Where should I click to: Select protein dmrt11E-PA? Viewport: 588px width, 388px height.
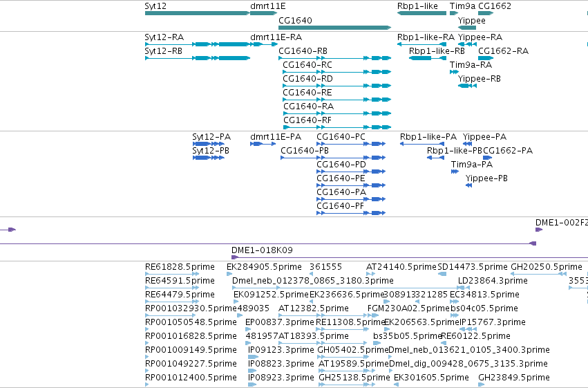pos(263,144)
